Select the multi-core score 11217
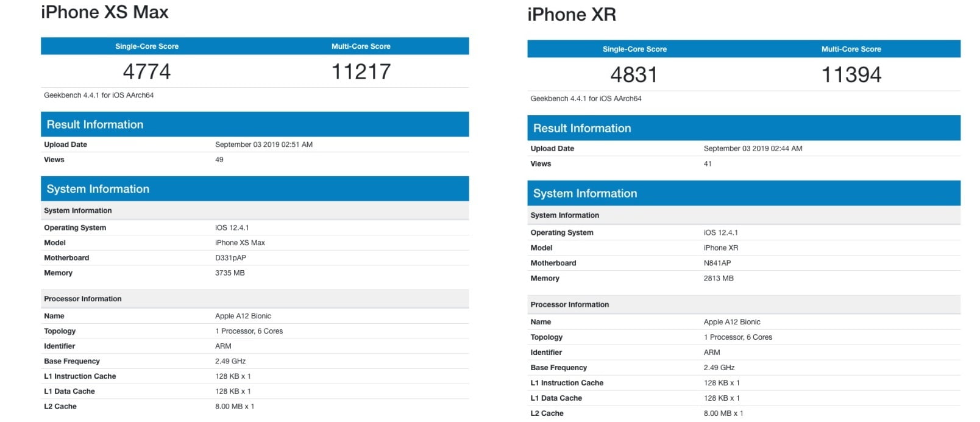The height and width of the screenshot is (422, 980). (361, 72)
